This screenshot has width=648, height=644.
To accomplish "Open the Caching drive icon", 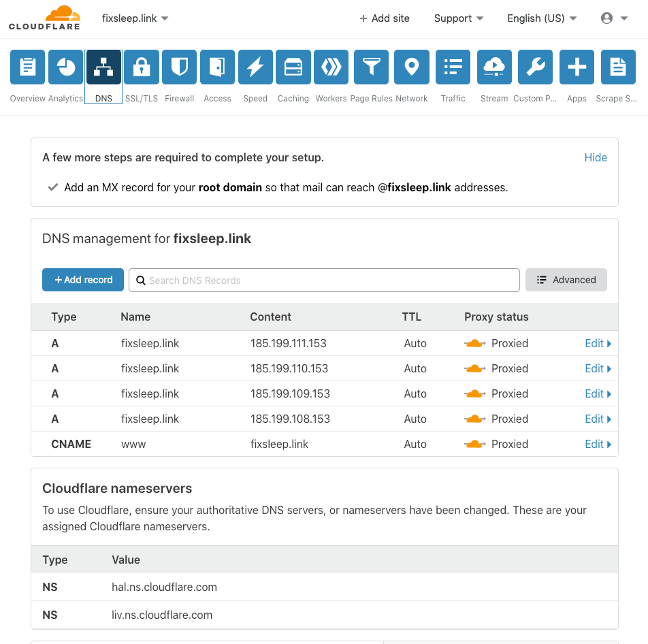I will point(293,67).
